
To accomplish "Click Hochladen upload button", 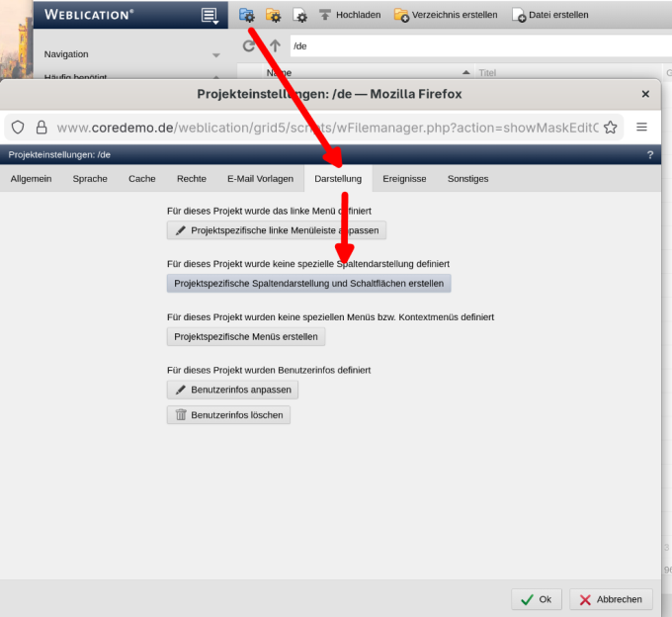I will coord(350,15).
